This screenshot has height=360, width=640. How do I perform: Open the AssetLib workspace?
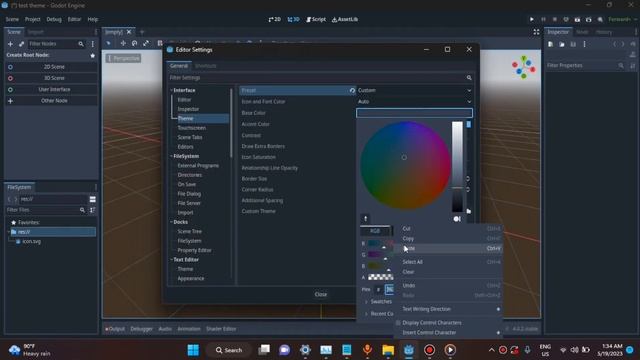coord(345,19)
